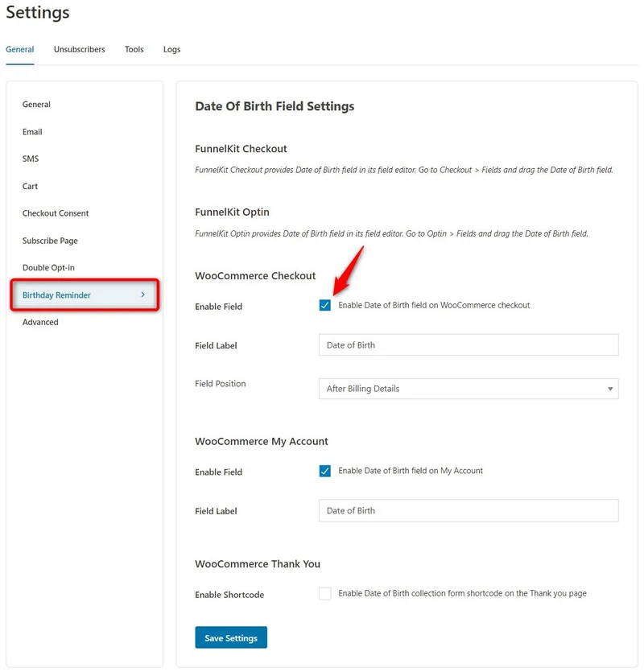Edit the WooCommerce Checkout Field Label input

click(469, 345)
